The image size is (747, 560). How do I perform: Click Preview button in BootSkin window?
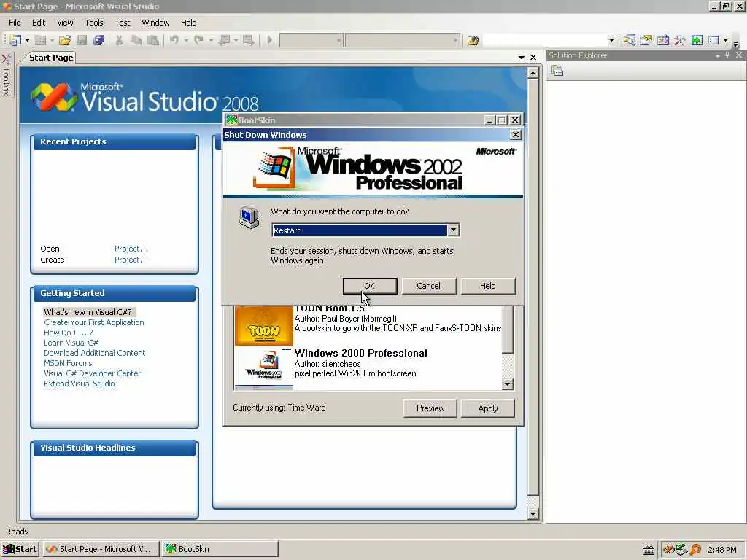point(430,408)
